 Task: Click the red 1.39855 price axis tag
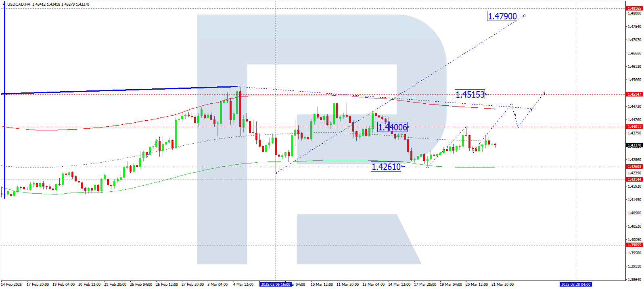pos(634,245)
